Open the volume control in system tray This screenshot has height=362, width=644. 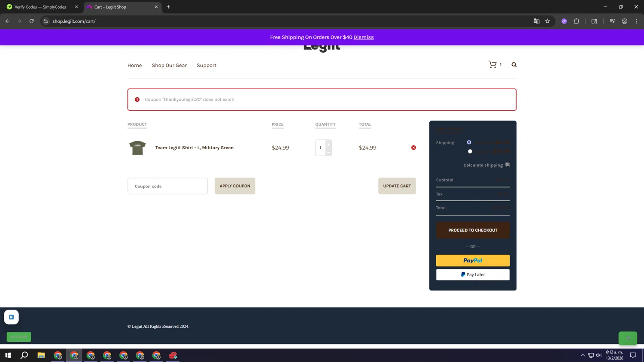(598, 355)
